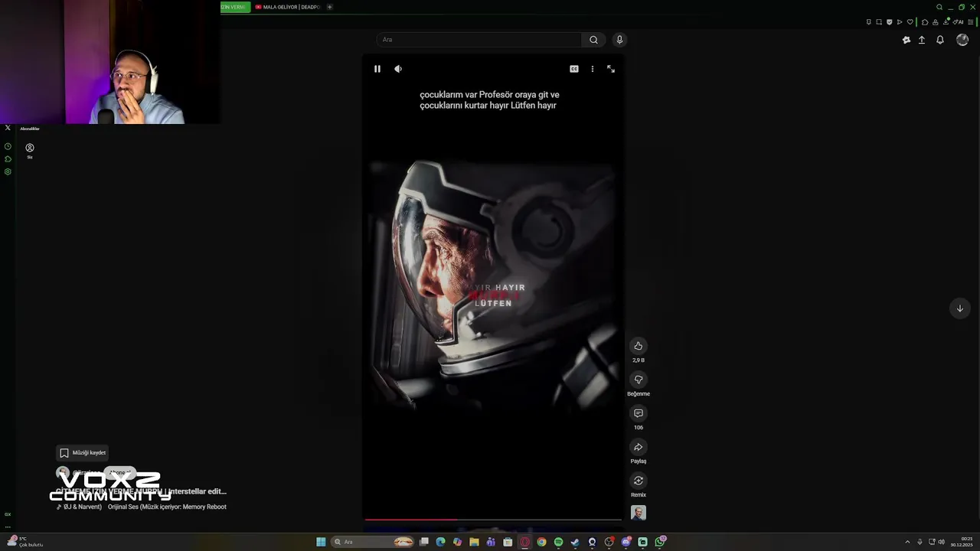Open the Opera GX sidebar X (Twitter) icon
Viewport: 980px width, 551px height.
pyautogui.click(x=8, y=128)
